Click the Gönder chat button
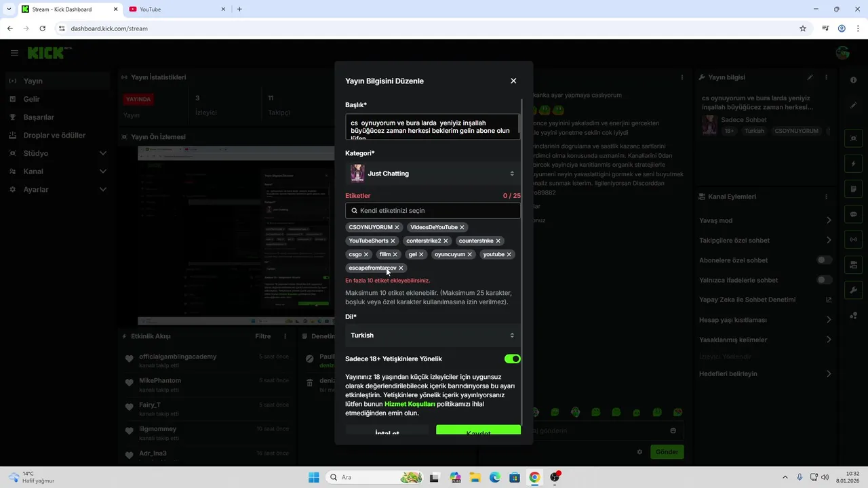The image size is (868, 488). [x=667, y=452]
